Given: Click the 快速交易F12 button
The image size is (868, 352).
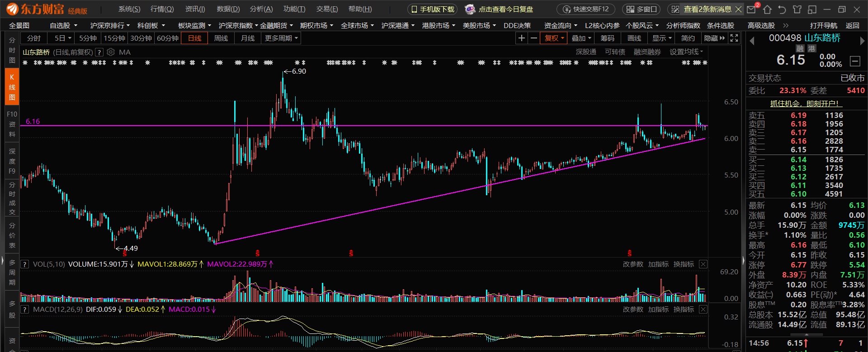Looking at the screenshot, I should pos(586,9).
